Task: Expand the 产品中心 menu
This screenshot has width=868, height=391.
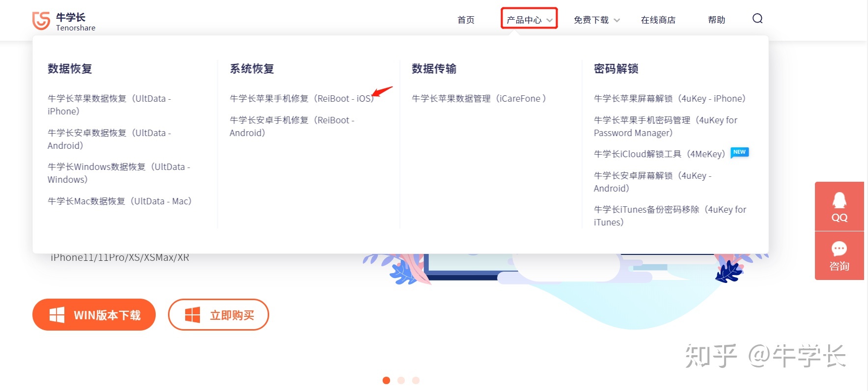Action: (x=529, y=20)
